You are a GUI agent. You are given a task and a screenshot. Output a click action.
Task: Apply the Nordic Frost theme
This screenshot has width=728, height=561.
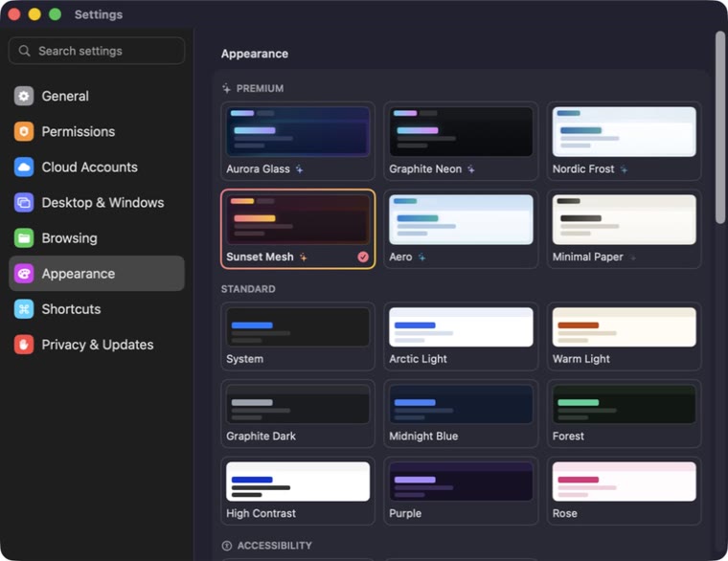click(x=624, y=141)
